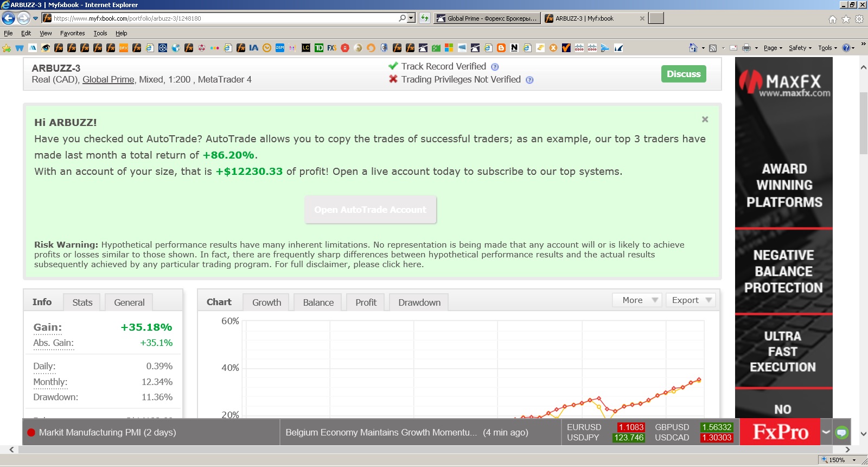Expand the address bar autocomplete dropdown
The height and width of the screenshot is (467, 868).
point(411,18)
